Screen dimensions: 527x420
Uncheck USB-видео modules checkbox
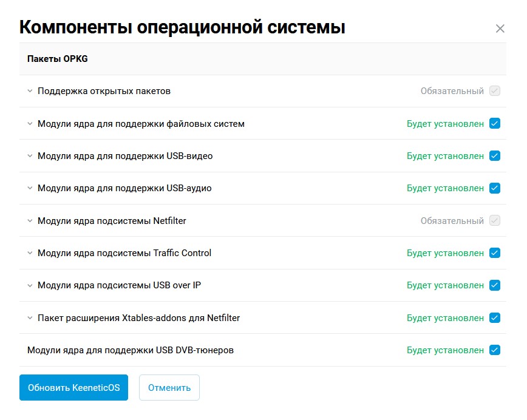[x=495, y=155]
